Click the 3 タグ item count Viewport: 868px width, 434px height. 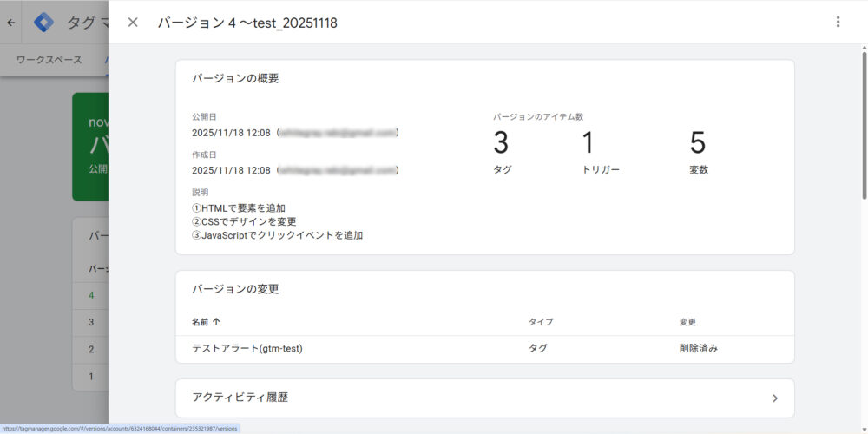(x=502, y=151)
